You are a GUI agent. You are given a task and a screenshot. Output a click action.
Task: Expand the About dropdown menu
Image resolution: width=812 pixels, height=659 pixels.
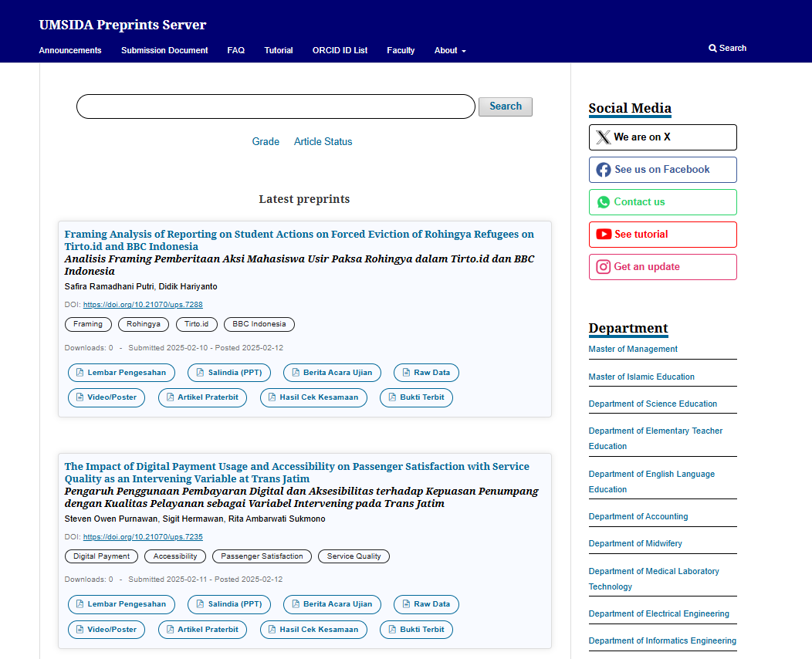click(450, 50)
